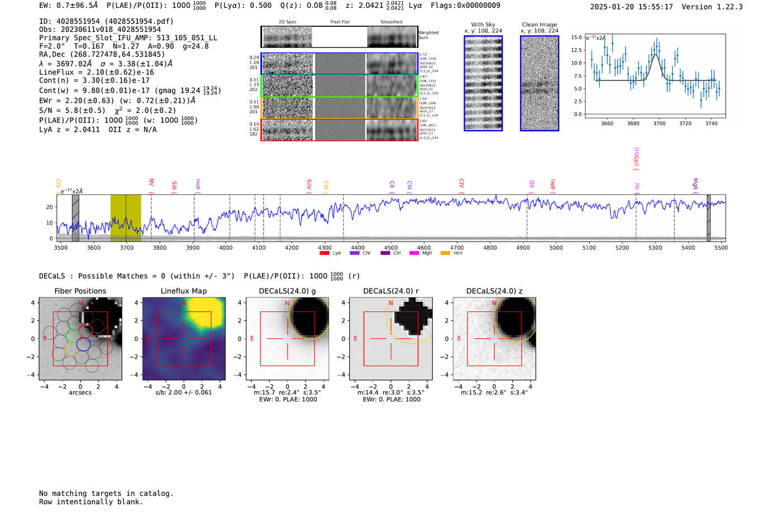Select the black-bordered Weighted Sum spectrum row
Image resolution: width=782 pixels, height=532 pixels.
click(340, 37)
